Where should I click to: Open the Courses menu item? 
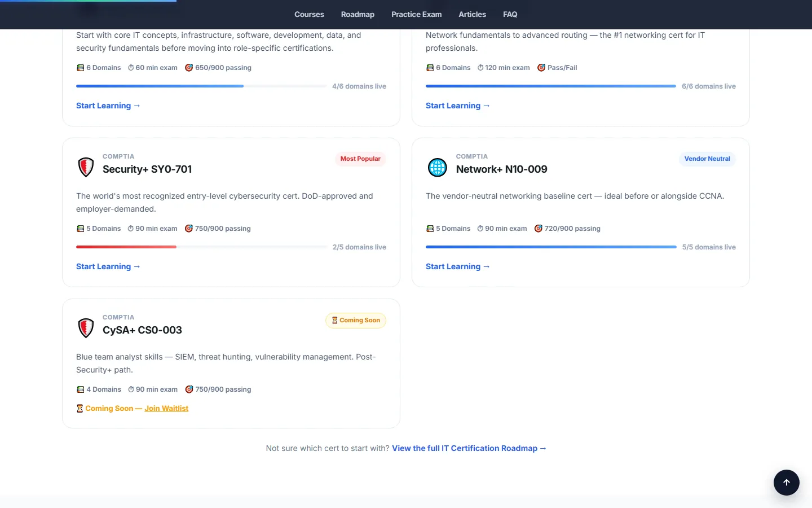[309, 15]
